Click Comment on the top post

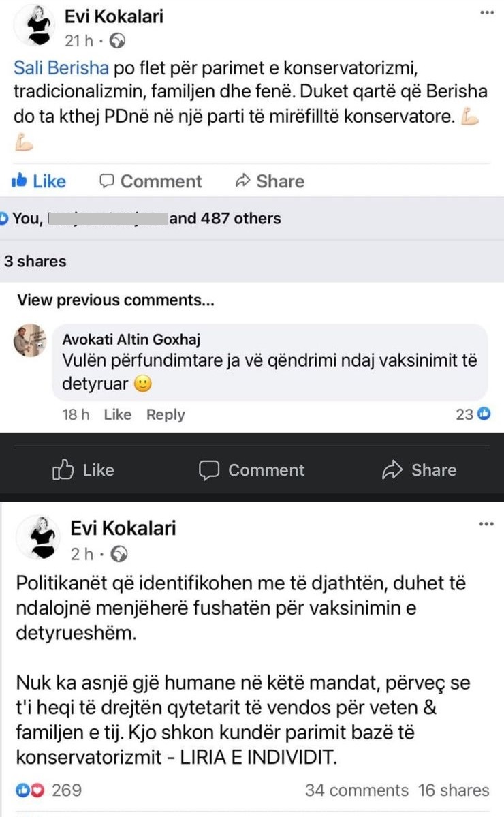151,181
